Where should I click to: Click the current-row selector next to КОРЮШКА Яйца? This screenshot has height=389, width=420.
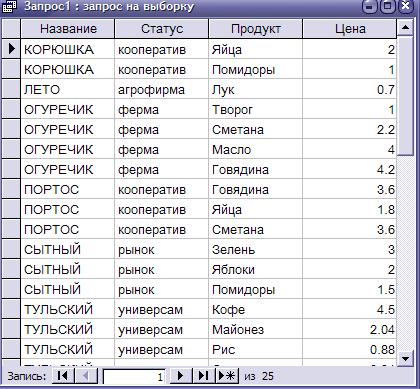click(x=11, y=49)
